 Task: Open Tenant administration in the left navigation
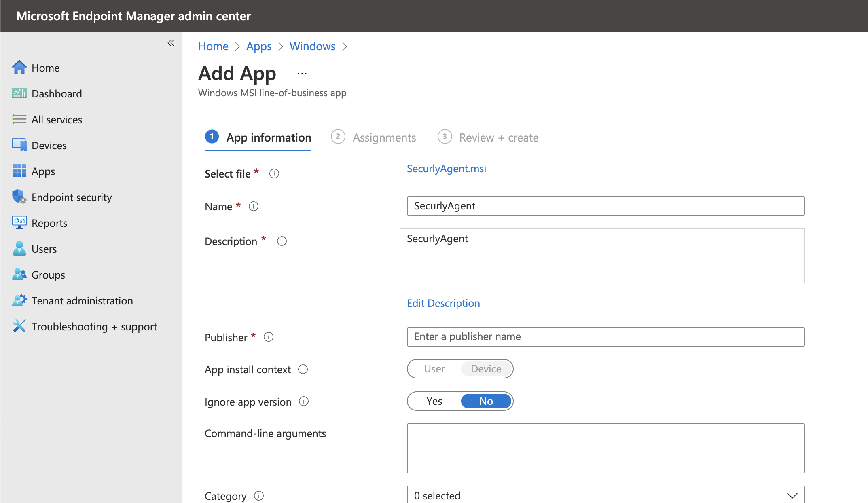[82, 300]
